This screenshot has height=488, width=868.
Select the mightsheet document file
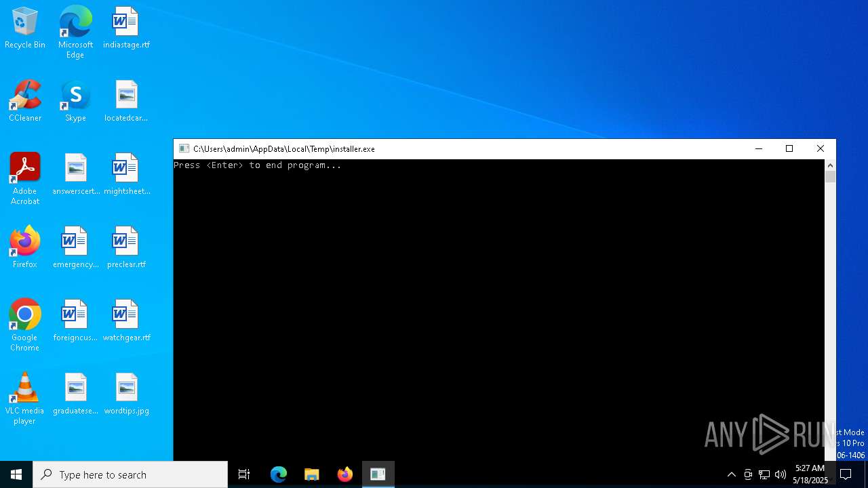(126, 175)
